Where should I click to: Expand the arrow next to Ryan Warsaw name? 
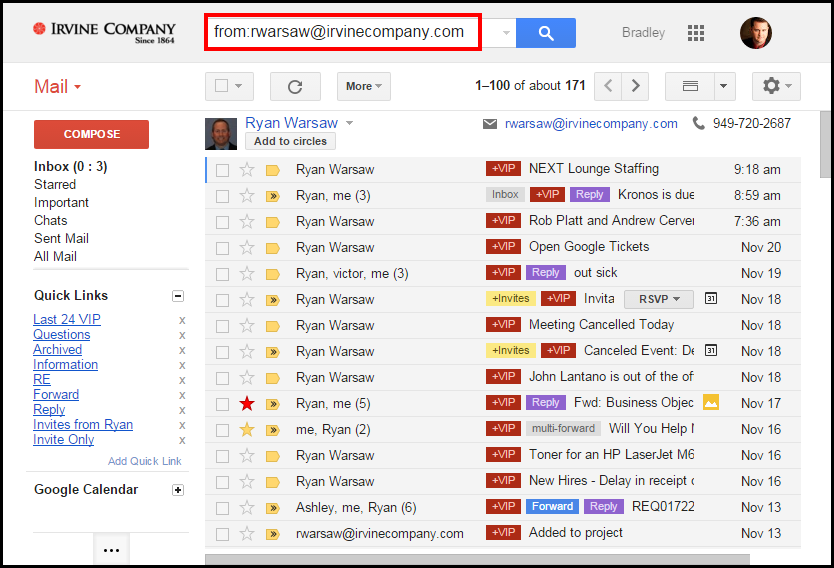coord(349,123)
